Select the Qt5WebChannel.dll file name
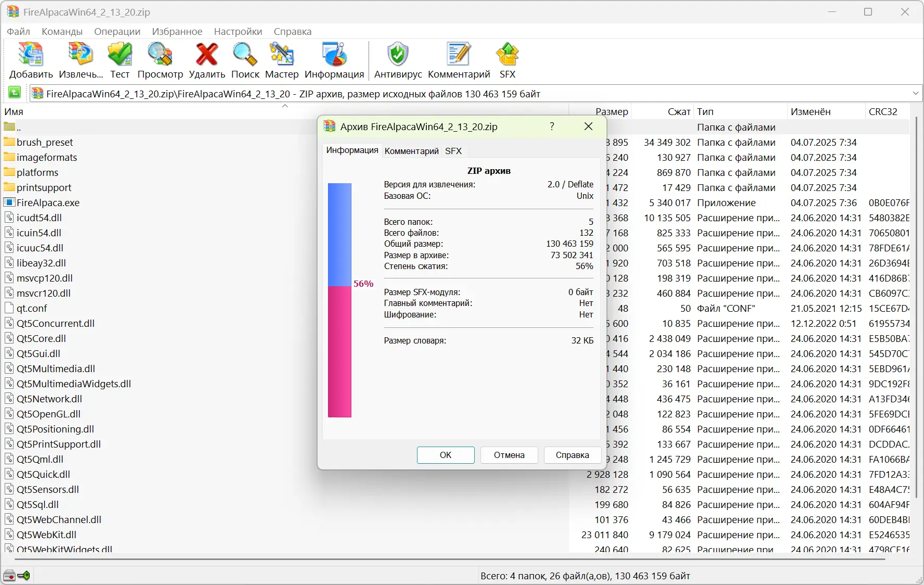The height and width of the screenshot is (585, 924). point(59,519)
